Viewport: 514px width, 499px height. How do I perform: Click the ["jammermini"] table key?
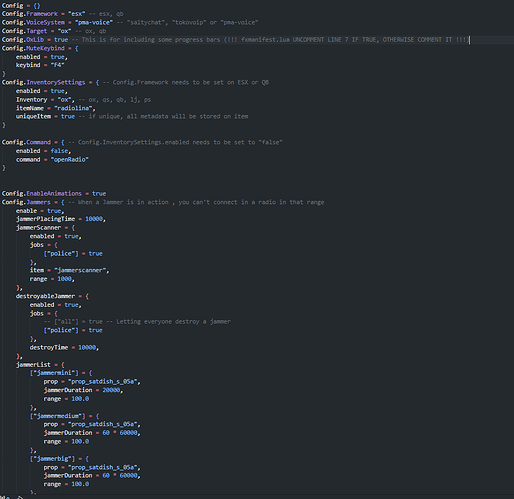pyautogui.click(x=54, y=373)
